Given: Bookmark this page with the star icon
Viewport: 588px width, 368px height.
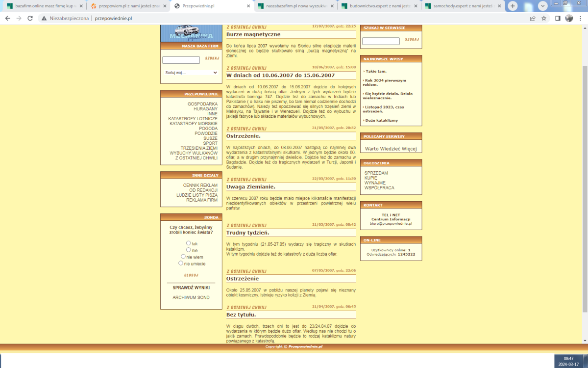Looking at the screenshot, I should [544, 18].
